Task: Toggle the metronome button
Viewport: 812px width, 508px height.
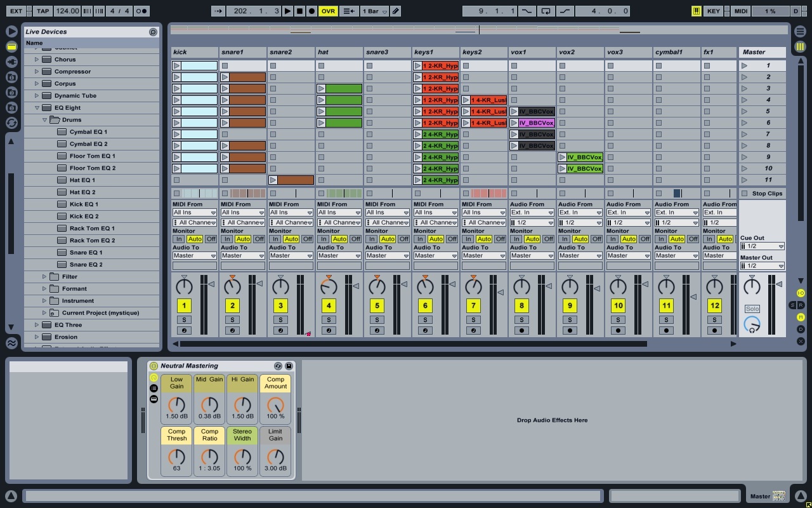Action: (142, 11)
